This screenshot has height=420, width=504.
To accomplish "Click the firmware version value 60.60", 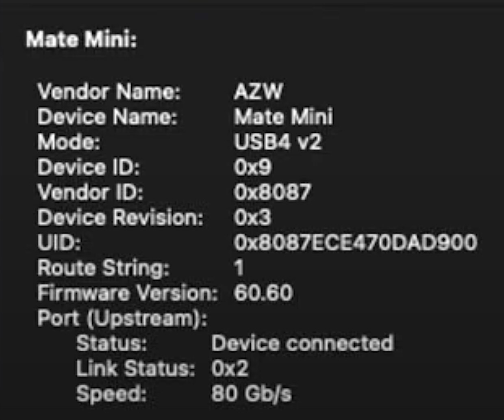I will 263,293.
